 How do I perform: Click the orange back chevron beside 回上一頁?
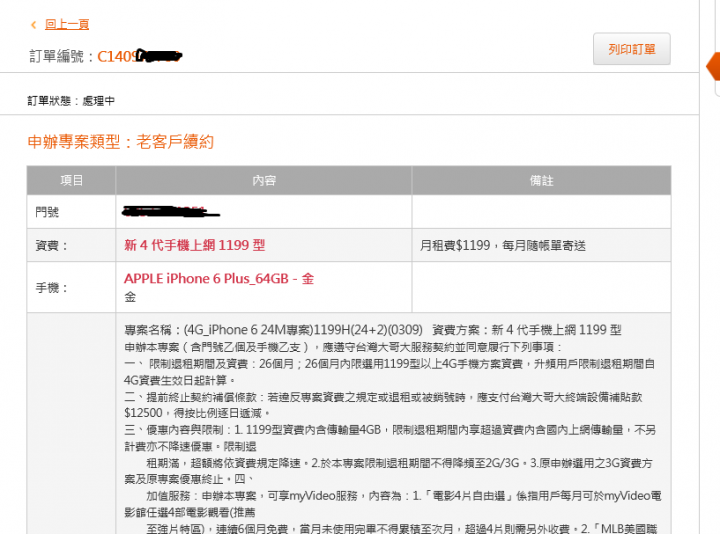[34, 25]
